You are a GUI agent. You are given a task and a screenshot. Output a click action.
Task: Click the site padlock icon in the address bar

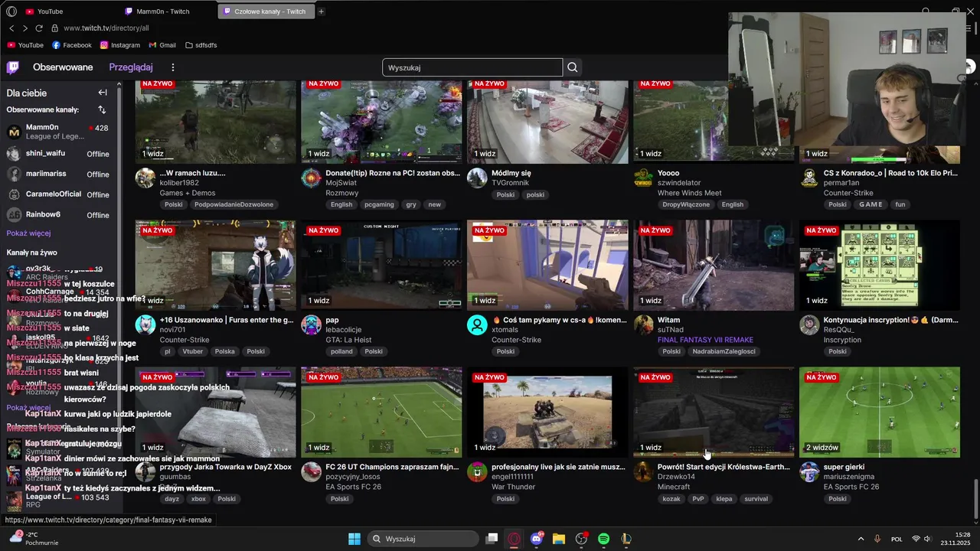pyautogui.click(x=55, y=28)
